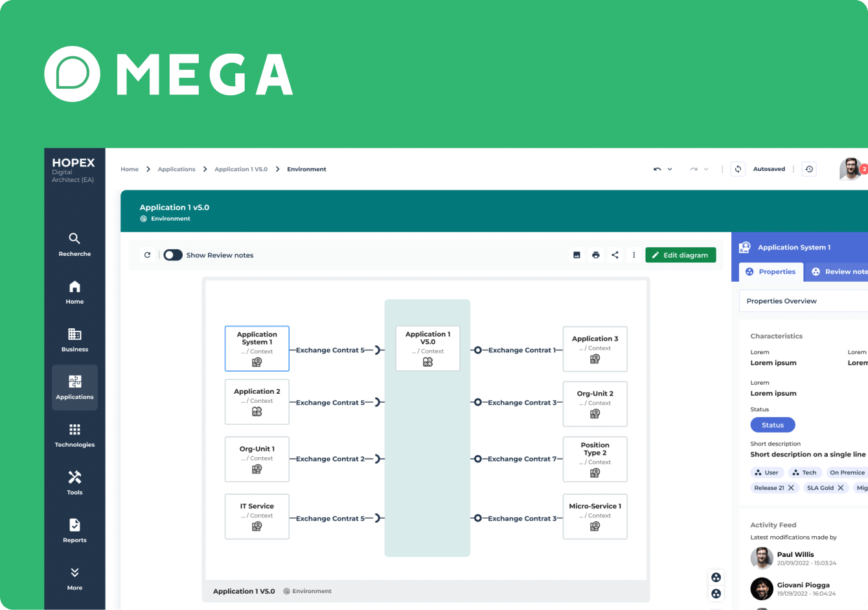Click the Autosaved status label
The image size is (868, 610).
[x=769, y=169]
